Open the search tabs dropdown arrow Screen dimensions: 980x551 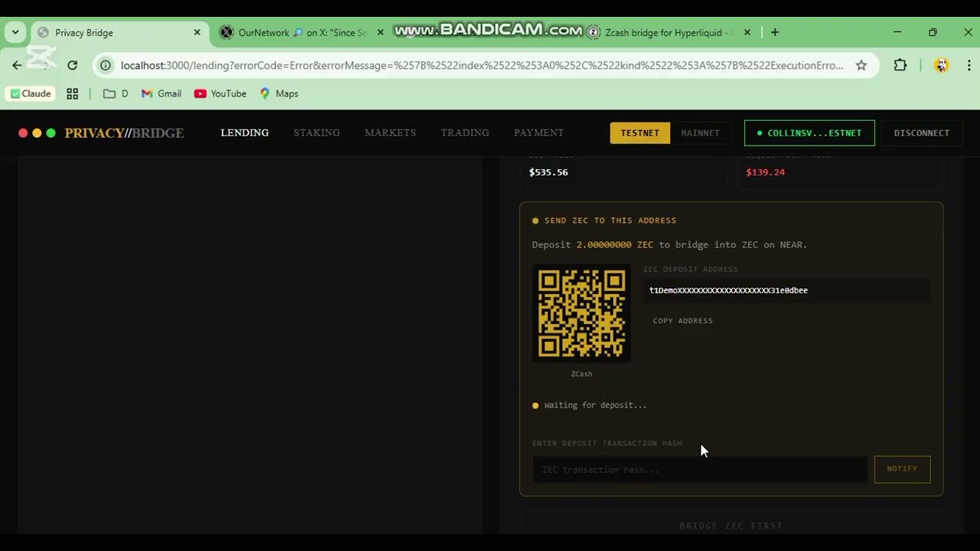coord(15,32)
